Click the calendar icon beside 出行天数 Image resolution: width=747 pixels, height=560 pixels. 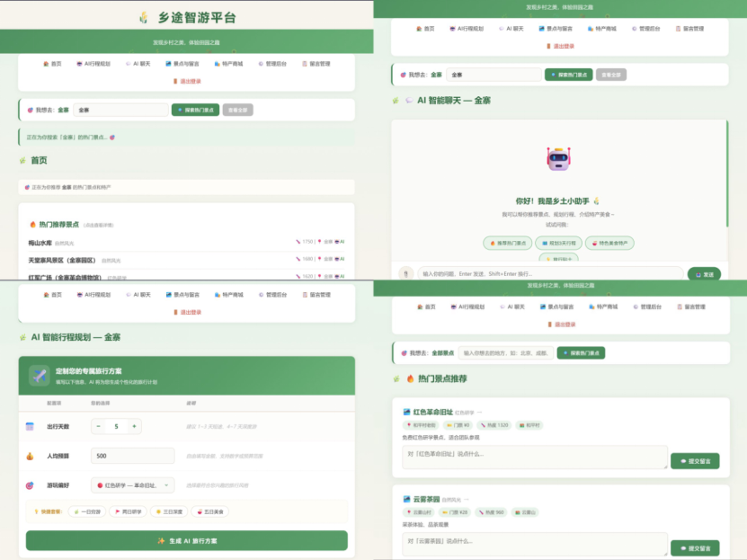pyautogui.click(x=30, y=426)
